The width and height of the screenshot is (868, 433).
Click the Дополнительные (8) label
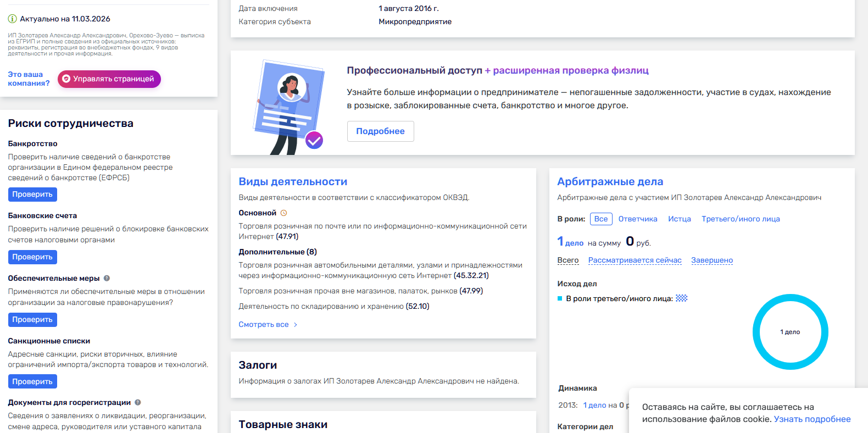pos(277,252)
